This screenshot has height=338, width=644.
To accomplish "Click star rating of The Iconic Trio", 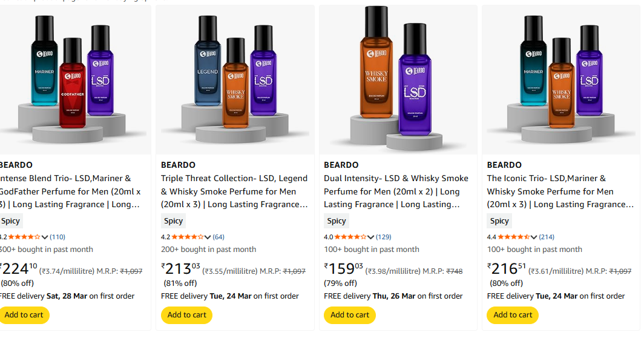I will click(514, 237).
